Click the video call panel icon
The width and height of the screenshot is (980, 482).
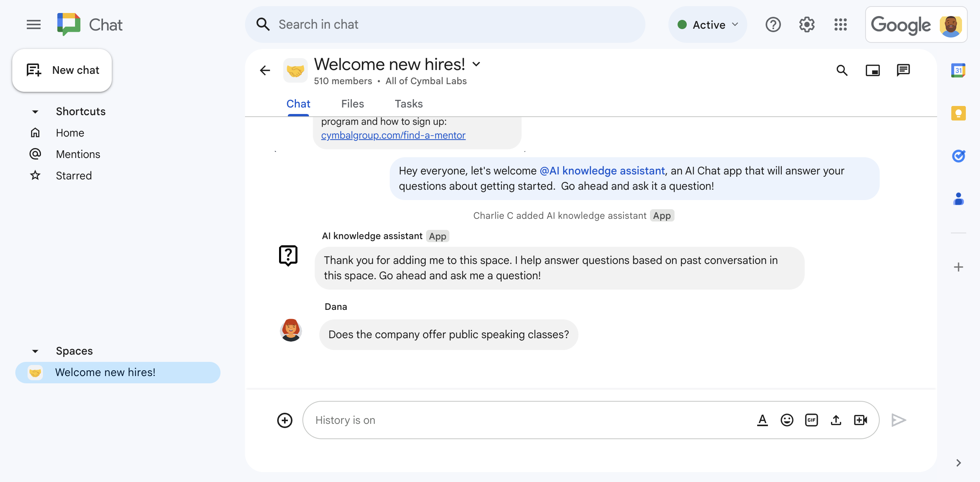click(x=873, y=69)
